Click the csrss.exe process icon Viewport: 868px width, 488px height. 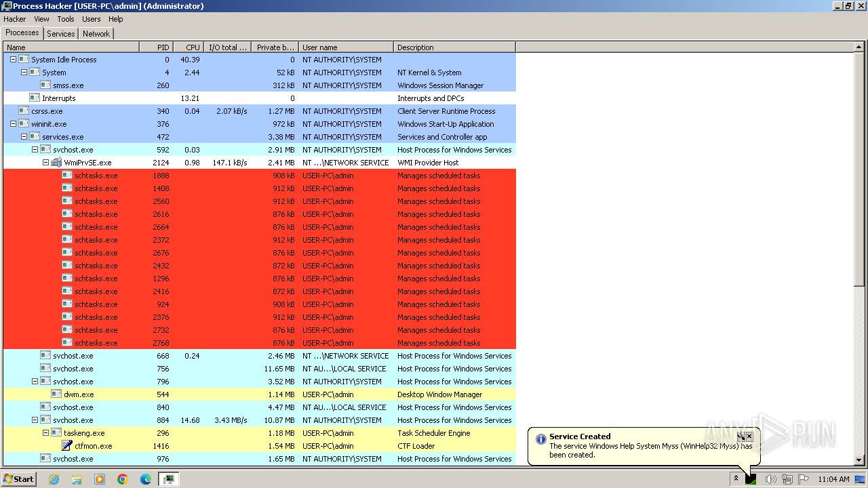click(24, 111)
